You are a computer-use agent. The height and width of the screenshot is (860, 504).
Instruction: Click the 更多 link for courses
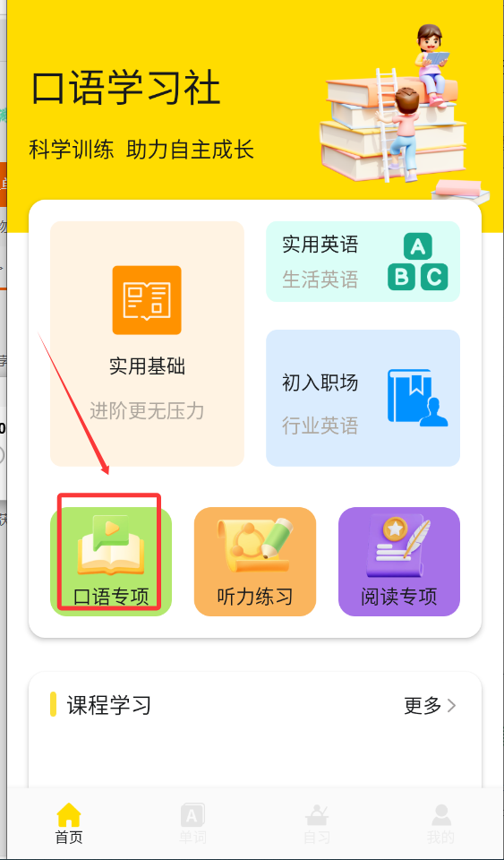pyautogui.click(x=423, y=705)
